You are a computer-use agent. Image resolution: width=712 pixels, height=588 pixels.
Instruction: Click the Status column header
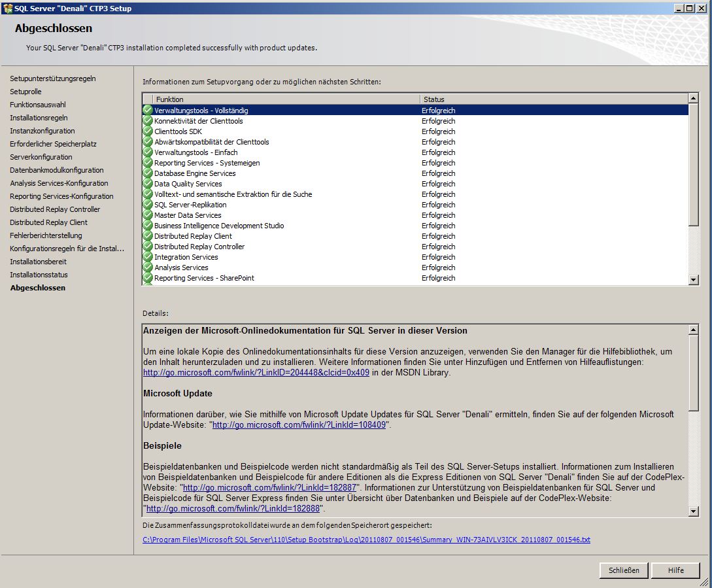554,99
